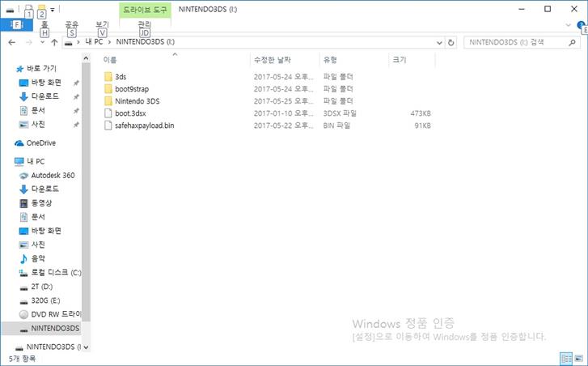Open pinned 다운로드 under quick access
The width and height of the screenshot is (588, 366).
click(x=44, y=96)
